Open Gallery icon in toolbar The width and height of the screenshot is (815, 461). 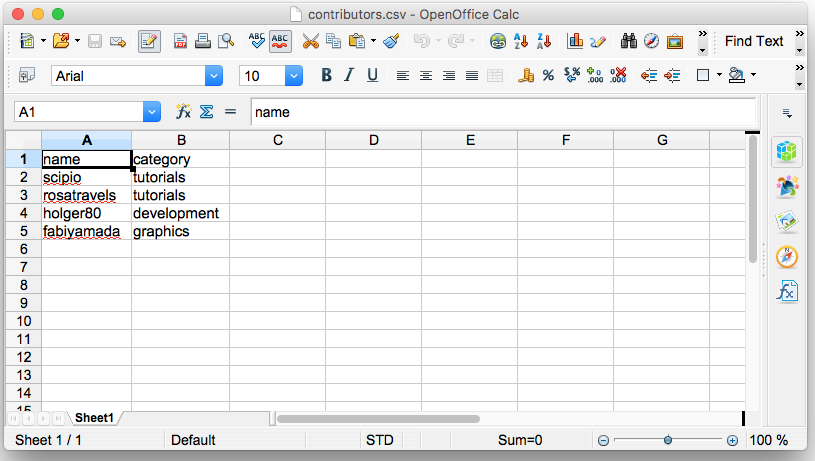[x=675, y=41]
